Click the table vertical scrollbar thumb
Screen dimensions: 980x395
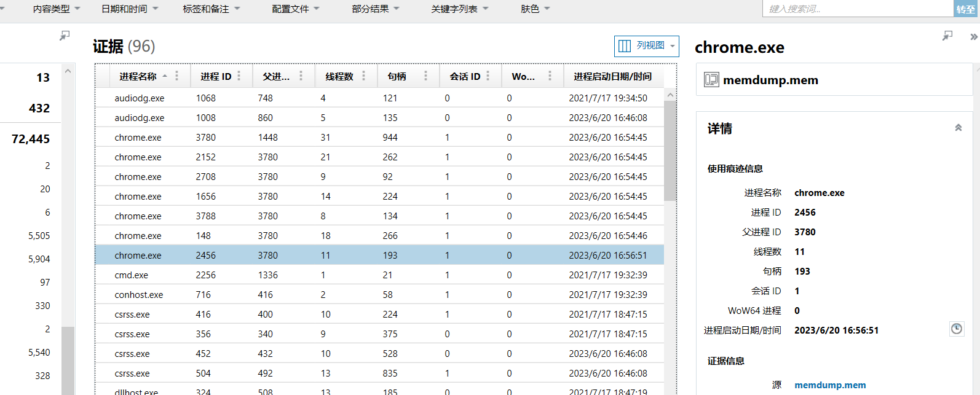pyautogui.click(x=670, y=151)
